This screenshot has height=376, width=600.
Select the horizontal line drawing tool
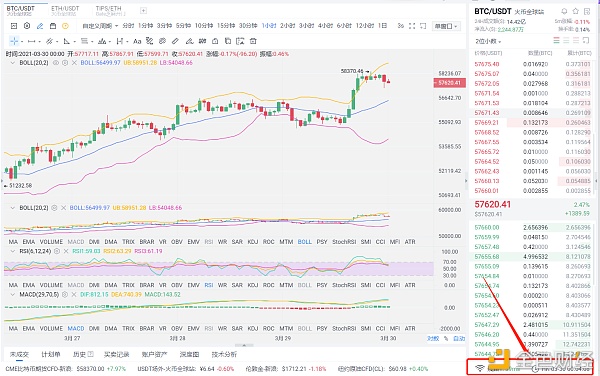coord(31,41)
